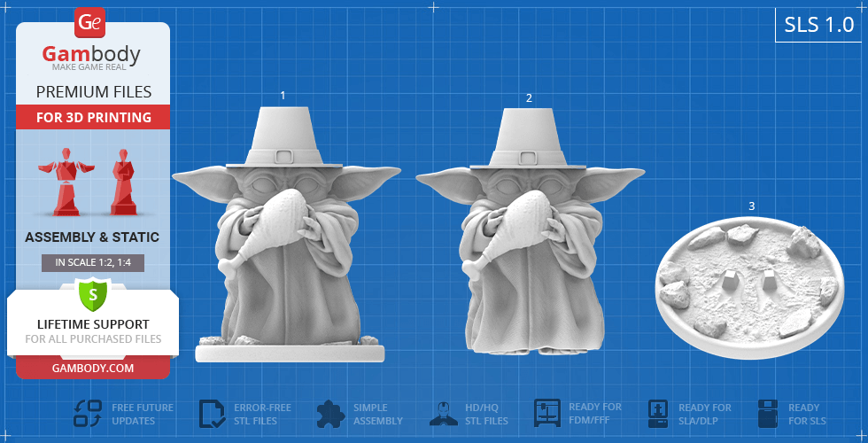Select the SLS 1.0 version label

[x=818, y=25]
